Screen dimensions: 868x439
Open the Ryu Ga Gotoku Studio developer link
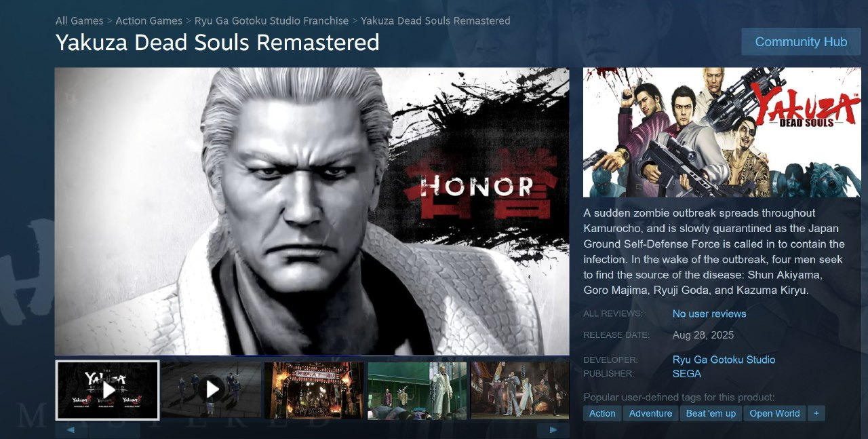click(x=724, y=360)
